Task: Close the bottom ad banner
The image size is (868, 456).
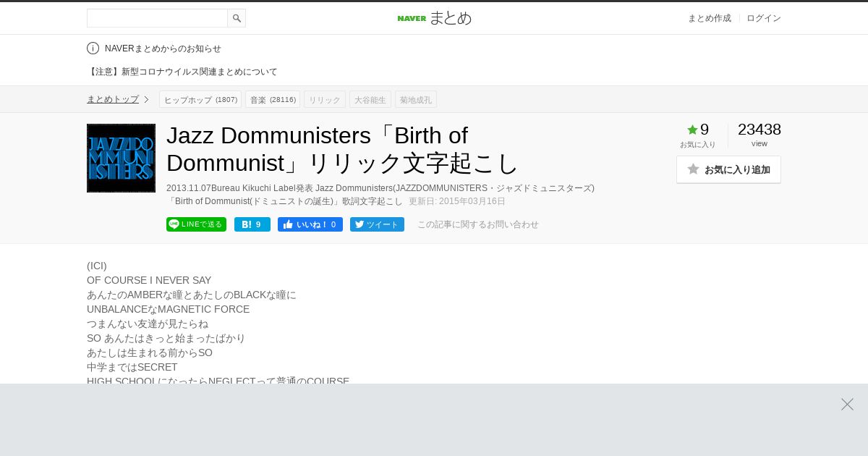Action: (x=847, y=404)
